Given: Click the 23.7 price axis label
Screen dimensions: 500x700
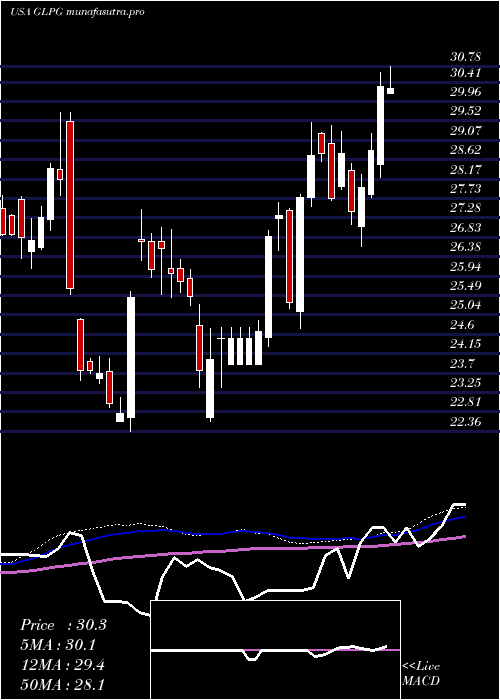Looking at the screenshot, I should pyautogui.click(x=462, y=363).
